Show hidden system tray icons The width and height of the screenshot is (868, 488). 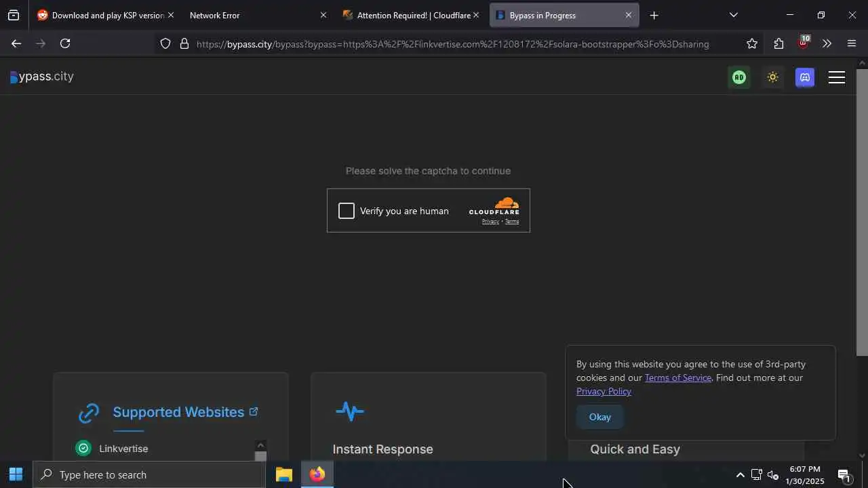click(740, 475)
